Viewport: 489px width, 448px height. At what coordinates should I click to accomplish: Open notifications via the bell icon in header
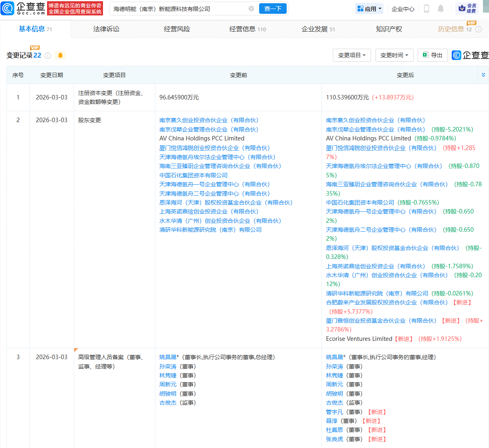pyautogui.click(x=440, y=9)
